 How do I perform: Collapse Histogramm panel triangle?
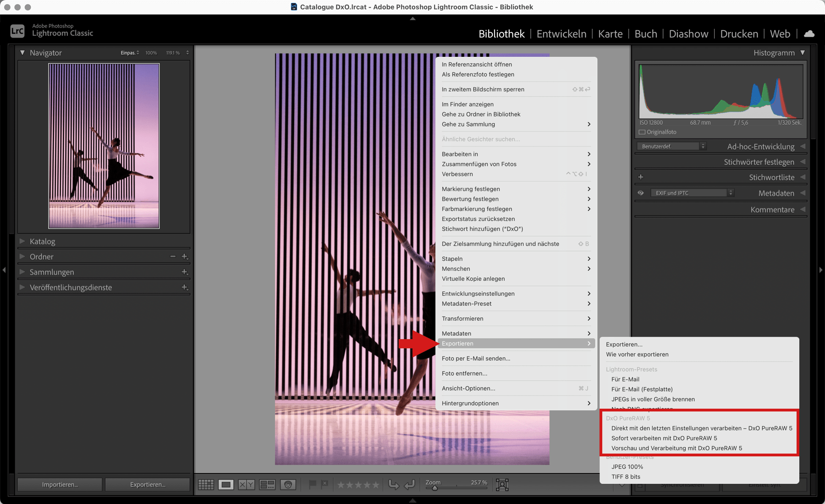pos(803,53)
